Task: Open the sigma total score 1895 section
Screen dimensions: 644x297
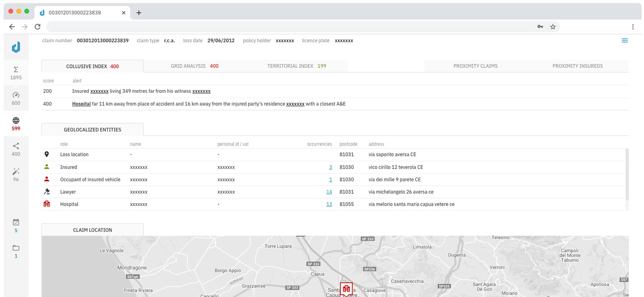Action: point(16,73)
